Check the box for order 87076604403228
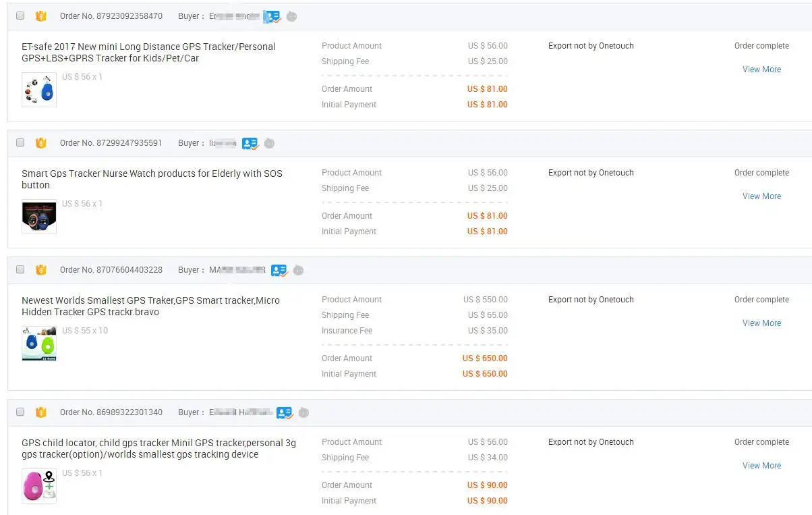This screenshot has width=812, height=515. (x=20, y=269)
